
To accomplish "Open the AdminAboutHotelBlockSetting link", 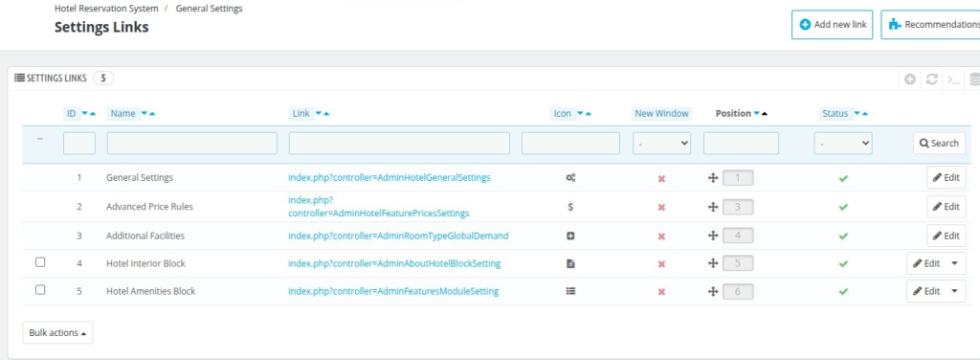I will click(394, 263).
